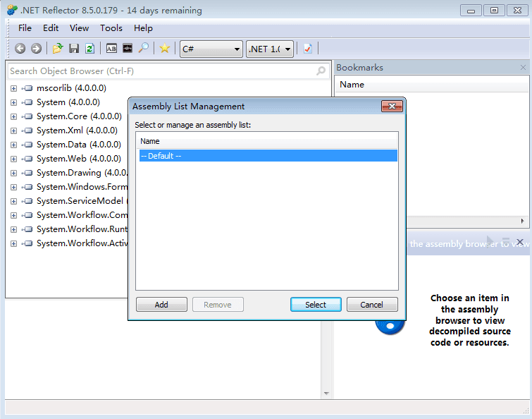
Task: Click the Name column header in dialog
Action: point(267,141)
